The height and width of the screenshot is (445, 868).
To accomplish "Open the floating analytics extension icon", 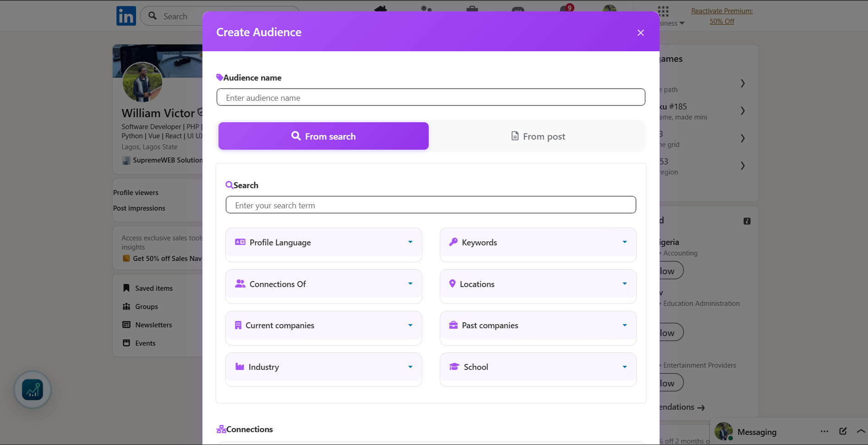I will pos(33,390).
